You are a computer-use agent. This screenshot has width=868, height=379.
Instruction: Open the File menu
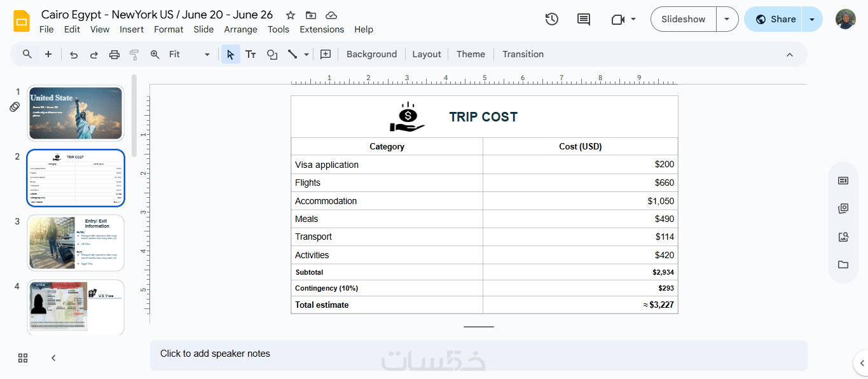[x=46, y=29]
